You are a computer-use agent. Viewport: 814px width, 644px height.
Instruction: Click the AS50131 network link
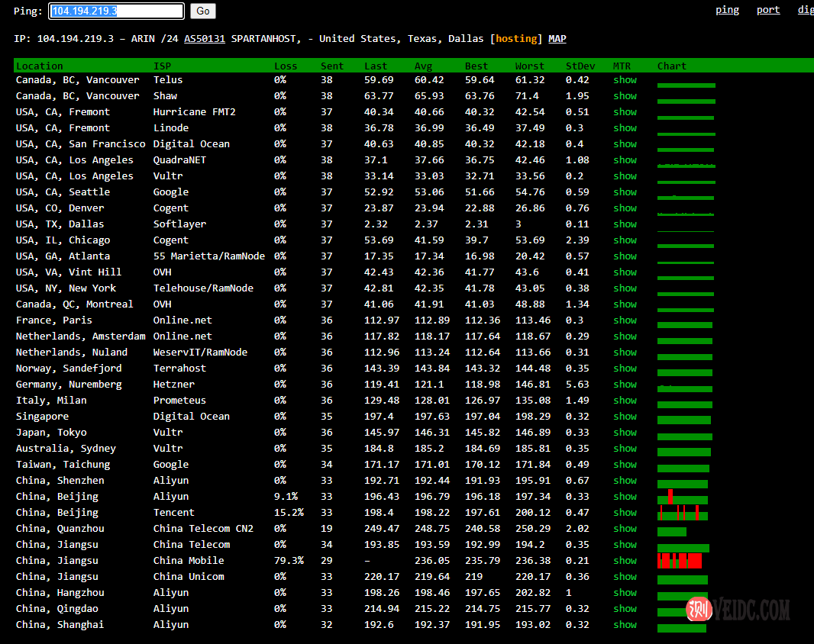pos(205,38)
